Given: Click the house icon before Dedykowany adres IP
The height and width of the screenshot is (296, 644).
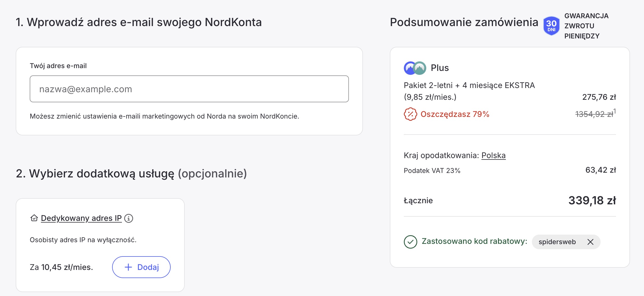Looking at the screenshot, I should (x=34, y=218).
